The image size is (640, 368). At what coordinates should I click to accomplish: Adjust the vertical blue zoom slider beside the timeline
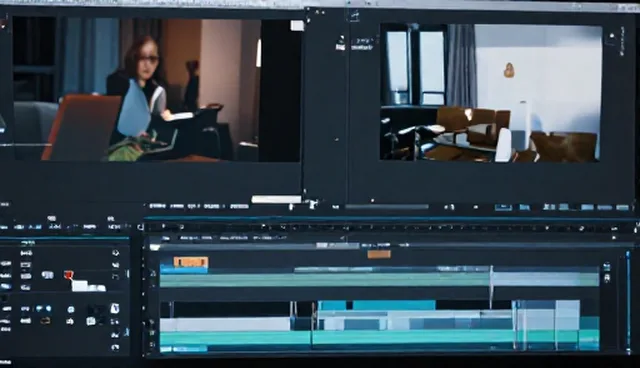(628, 301)
